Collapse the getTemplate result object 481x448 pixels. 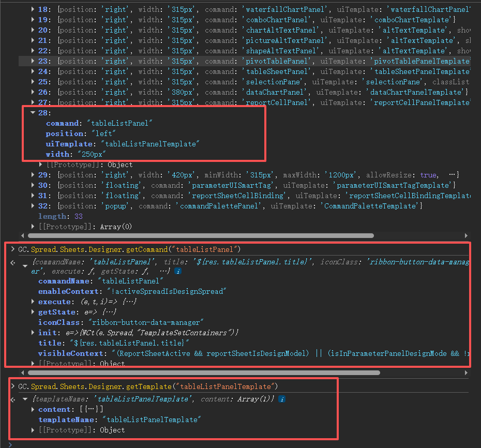[x=25, y=399]
